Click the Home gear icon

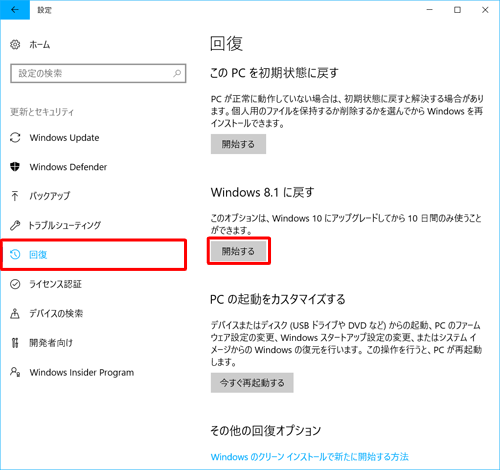point(15,44)
